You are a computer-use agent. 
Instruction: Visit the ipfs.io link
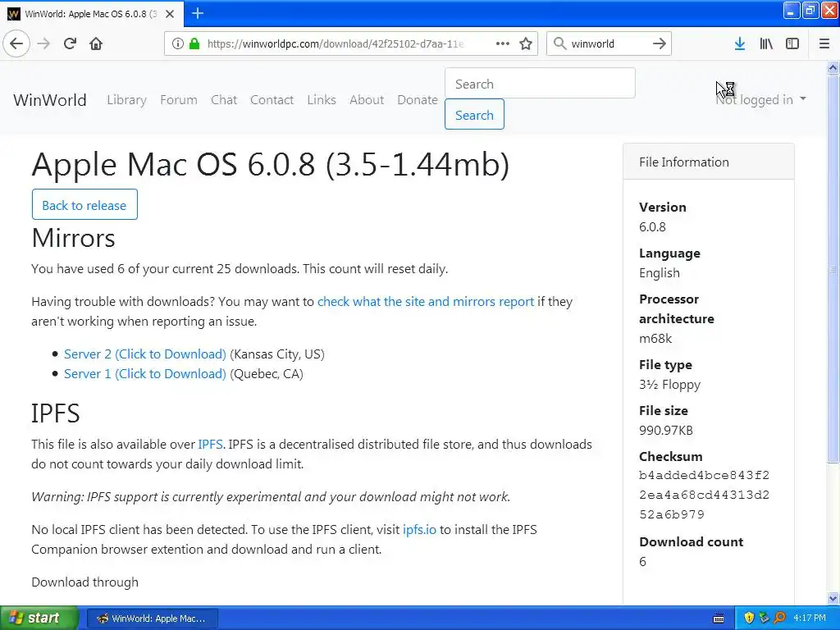[x=419, y=530]
